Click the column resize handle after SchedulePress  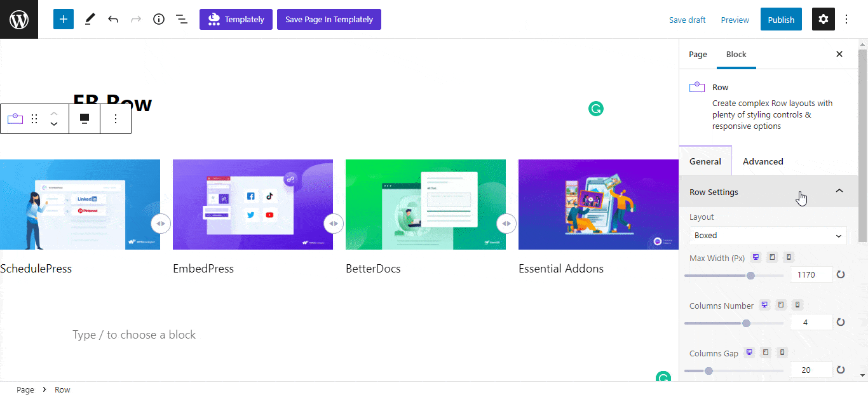[161, 224]
